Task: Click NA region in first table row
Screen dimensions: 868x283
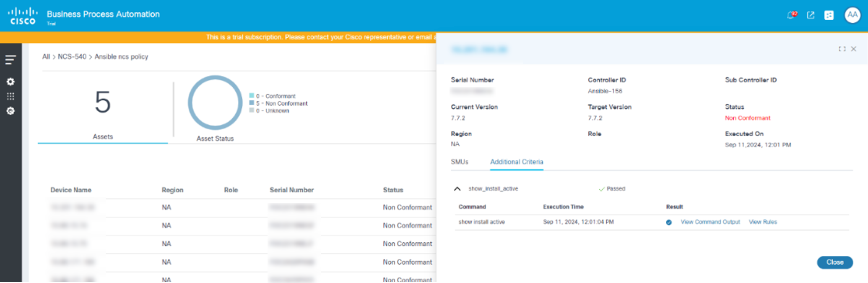Action: (166, 207)
